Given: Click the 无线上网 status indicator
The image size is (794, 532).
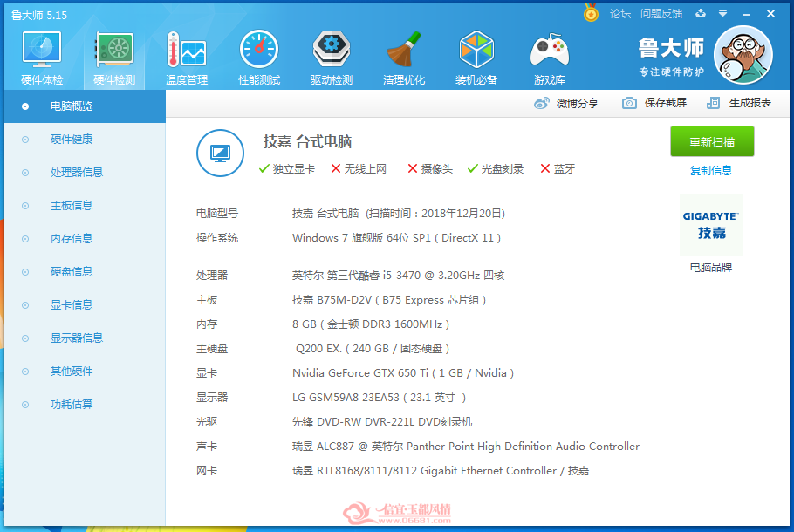Looking at the screenshot, I should tap(359, 169).
